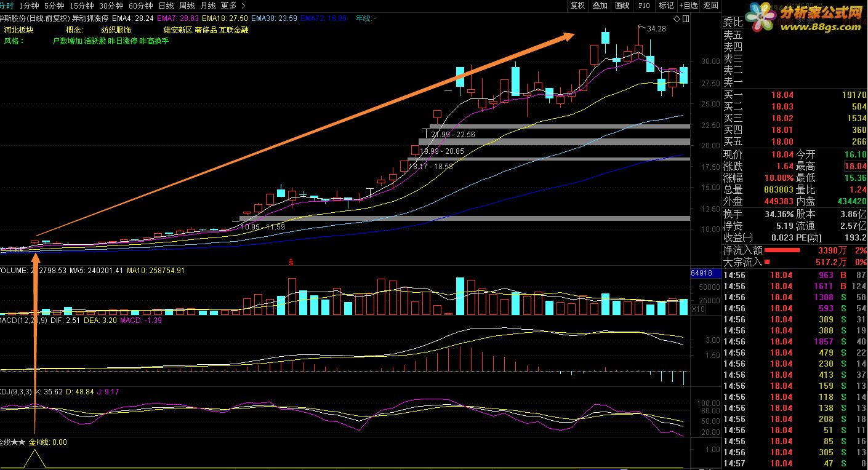Click the 互联金融 concept label
The image size is (868, 470).
coord(233,30)
